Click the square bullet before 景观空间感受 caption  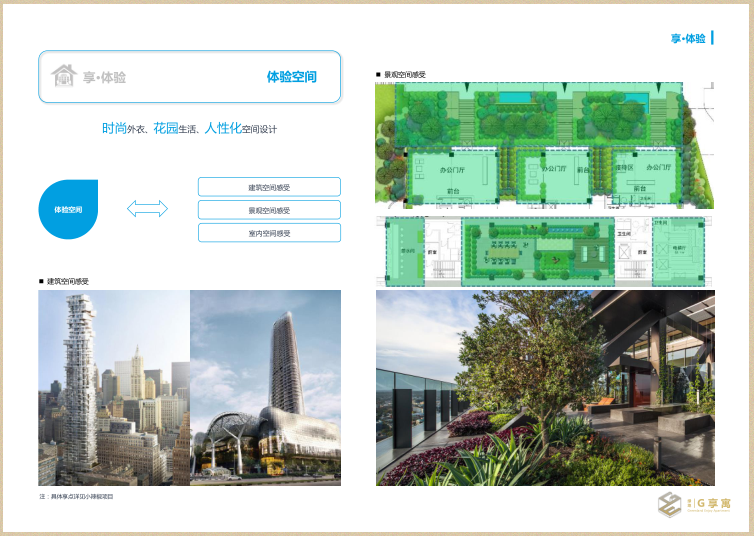[x=378, y=74]
